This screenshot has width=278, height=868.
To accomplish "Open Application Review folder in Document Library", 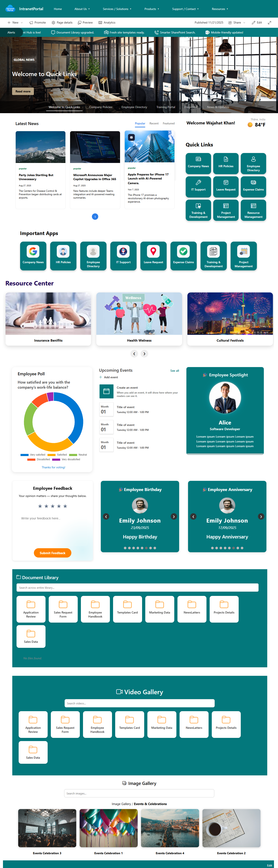I will coord(31,609).
